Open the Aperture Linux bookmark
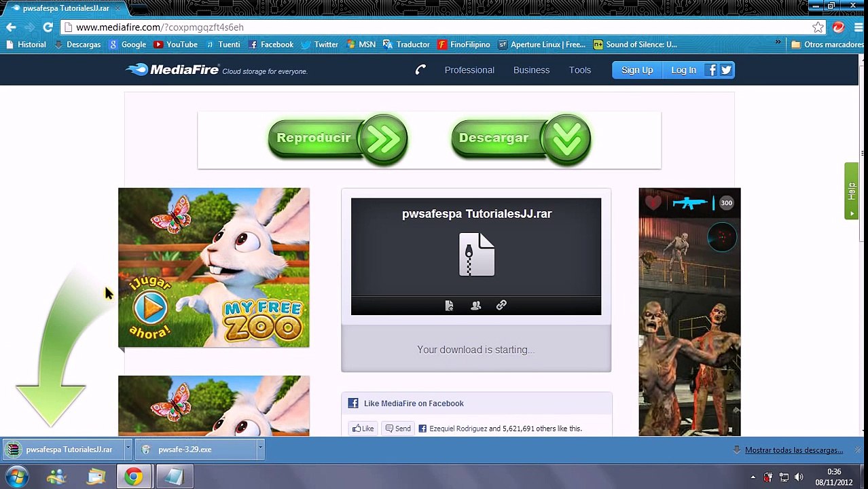This screenshot has height=489, width=868. tap(542, 44)
